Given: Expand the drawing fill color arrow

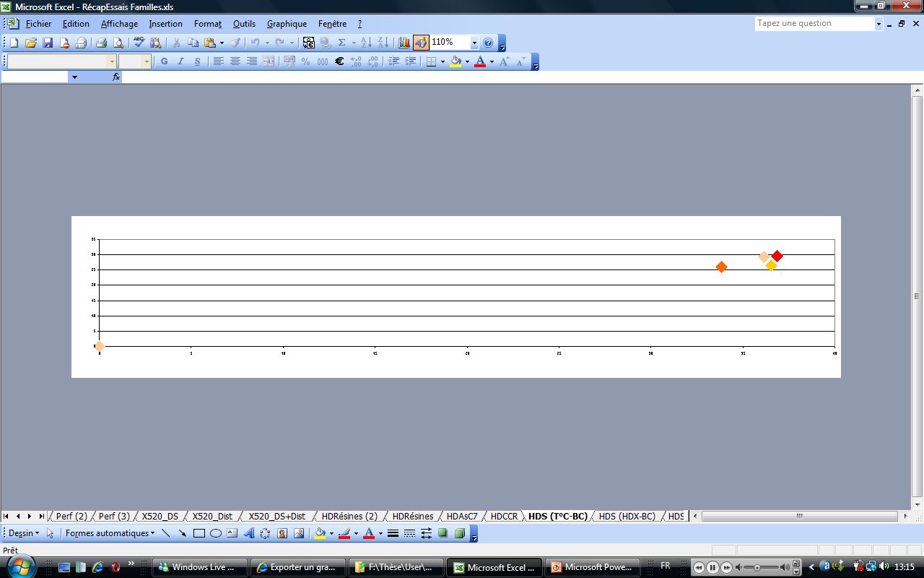Looking at the screenshot, I should click(331, 533).
